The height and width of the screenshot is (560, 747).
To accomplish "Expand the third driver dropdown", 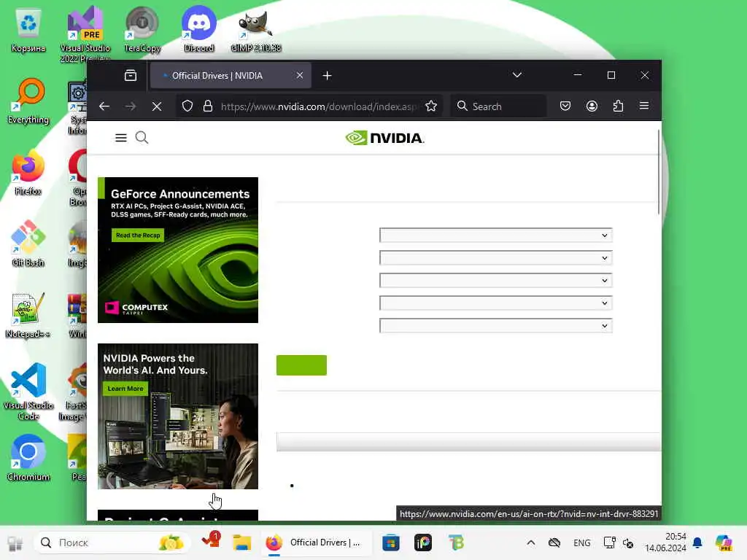I will coord(495,281).
